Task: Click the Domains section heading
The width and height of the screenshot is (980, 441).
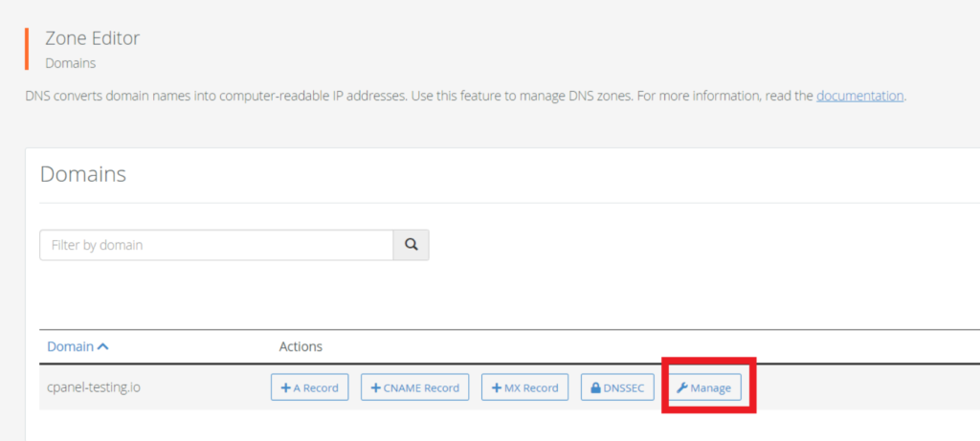Action: pyautogui.click(x=83, y=174)
